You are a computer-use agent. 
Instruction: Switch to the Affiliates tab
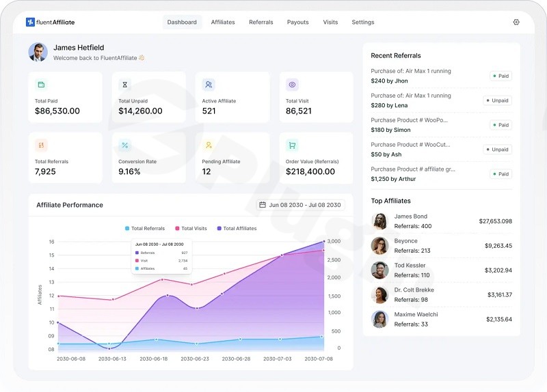(223, 22)
